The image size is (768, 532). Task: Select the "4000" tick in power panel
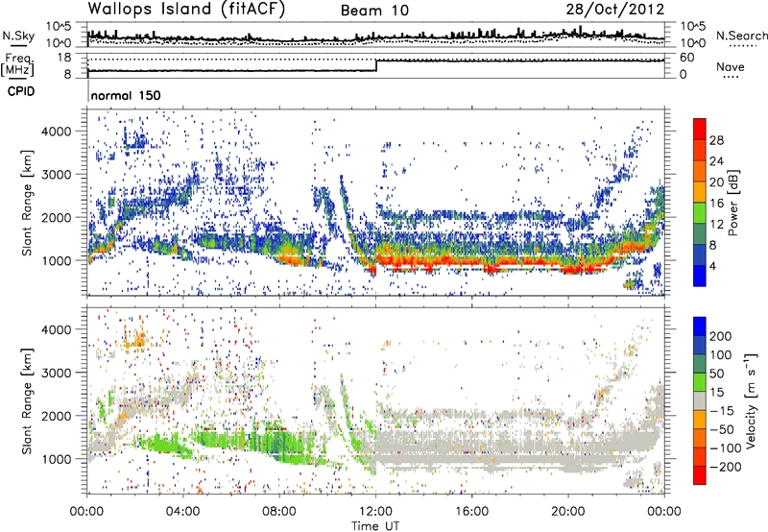coord(57,132)
